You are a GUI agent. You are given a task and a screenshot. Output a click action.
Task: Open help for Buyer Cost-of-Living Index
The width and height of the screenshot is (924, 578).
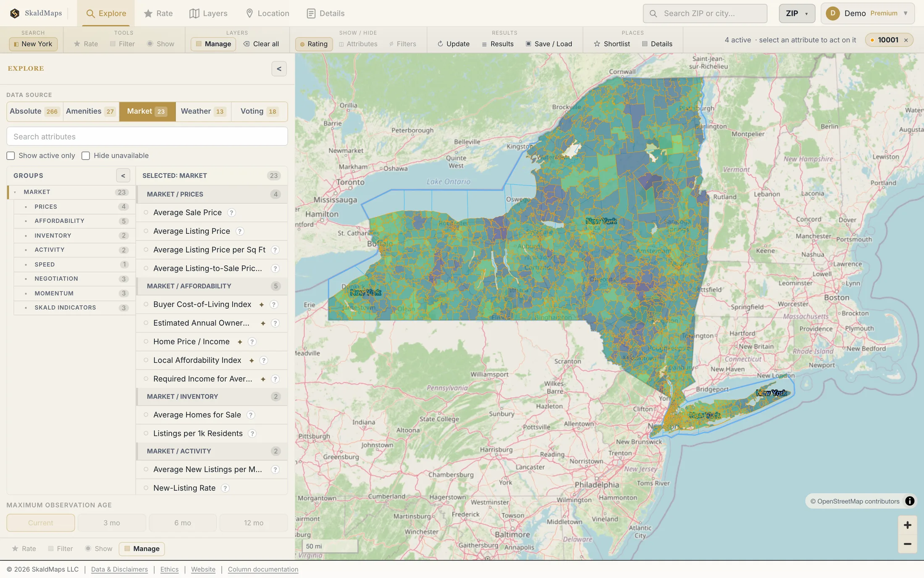pos(274,304)
